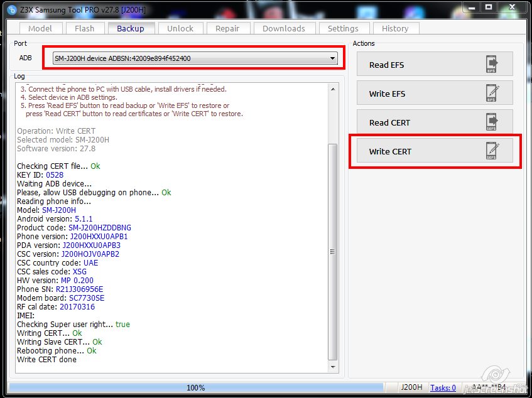Click 'Checking Super user right... true' line
This screenshot has width=532, height=398.
point(73,325)
